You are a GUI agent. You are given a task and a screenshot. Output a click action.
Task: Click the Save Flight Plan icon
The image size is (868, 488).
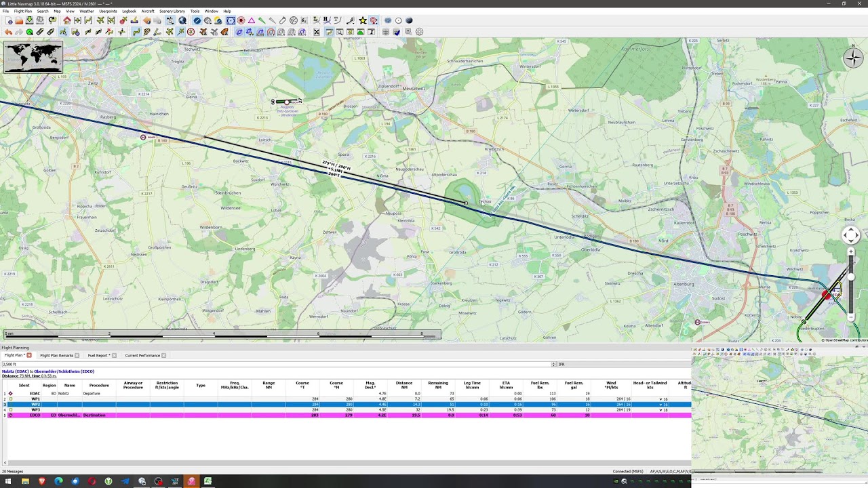[x=29, y=20]
